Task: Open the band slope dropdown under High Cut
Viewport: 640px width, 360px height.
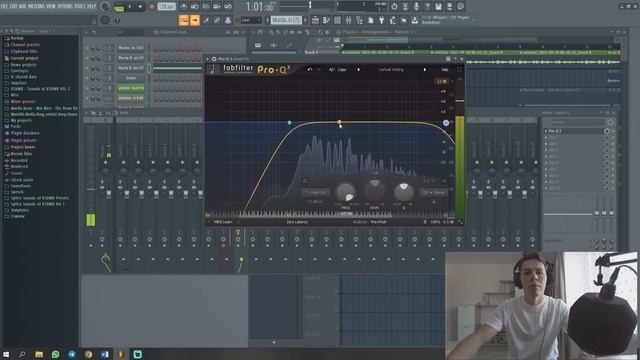Action: 315,202
